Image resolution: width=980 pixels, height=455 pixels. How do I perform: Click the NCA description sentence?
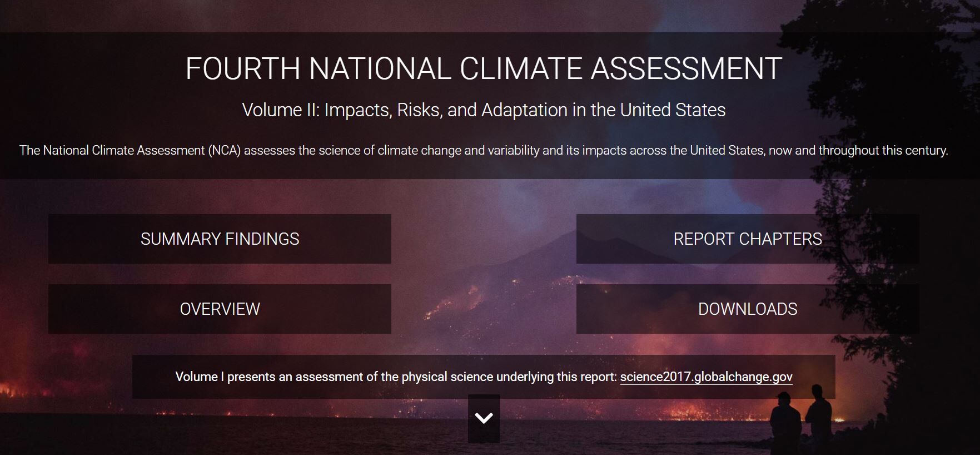(x=484, y=151)
